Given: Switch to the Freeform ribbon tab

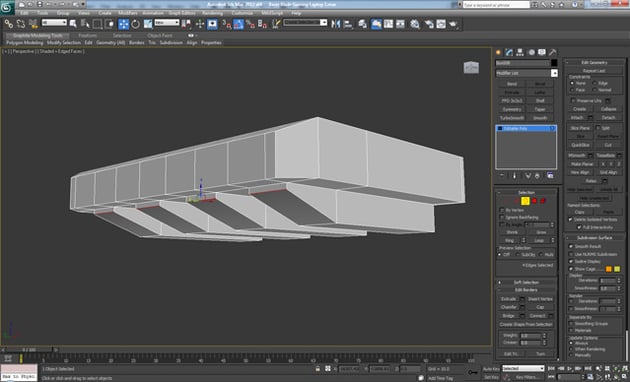Looking at the screenshot, I should tap(88, 35).
